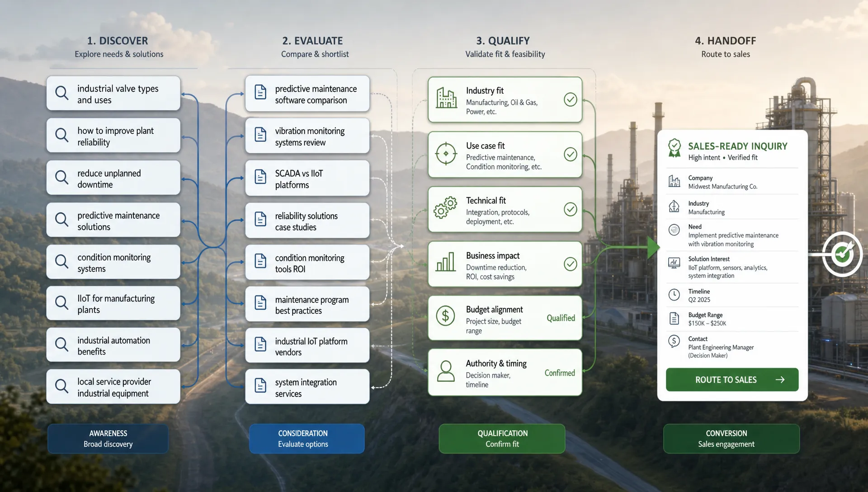The height and width of the screenshot is (492, 868).
Task: Click the '4. HANDOFF' column heading
Action: tap(726, 41)
